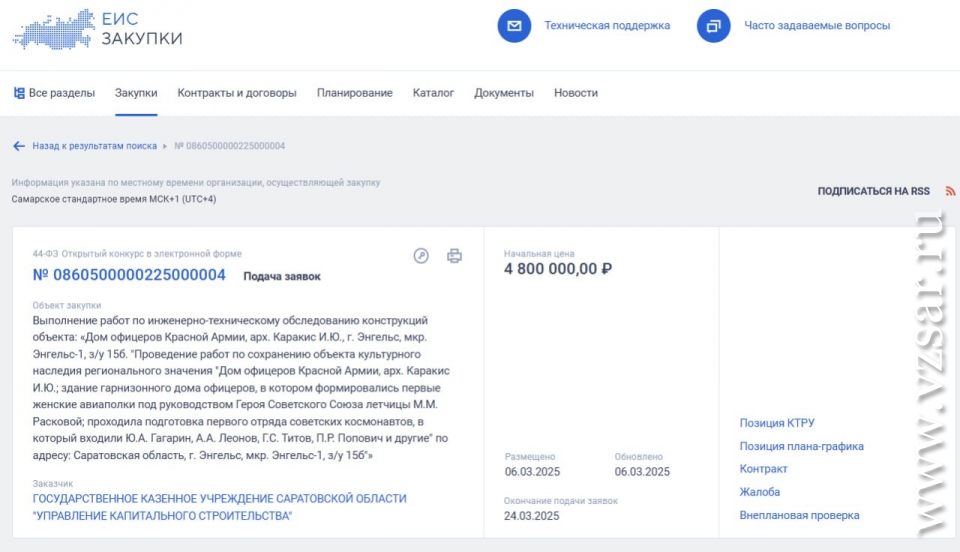Open the Новости section

pos(576,93)
